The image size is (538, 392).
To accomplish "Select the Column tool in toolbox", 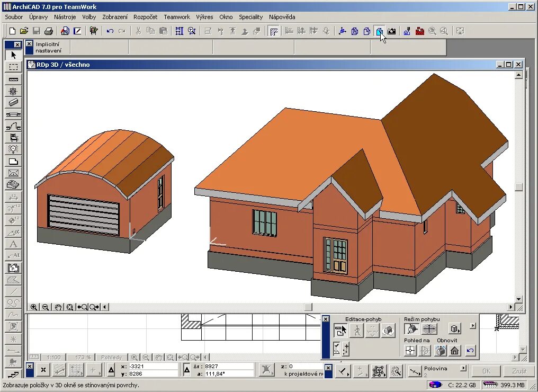I will pos(13,91).
